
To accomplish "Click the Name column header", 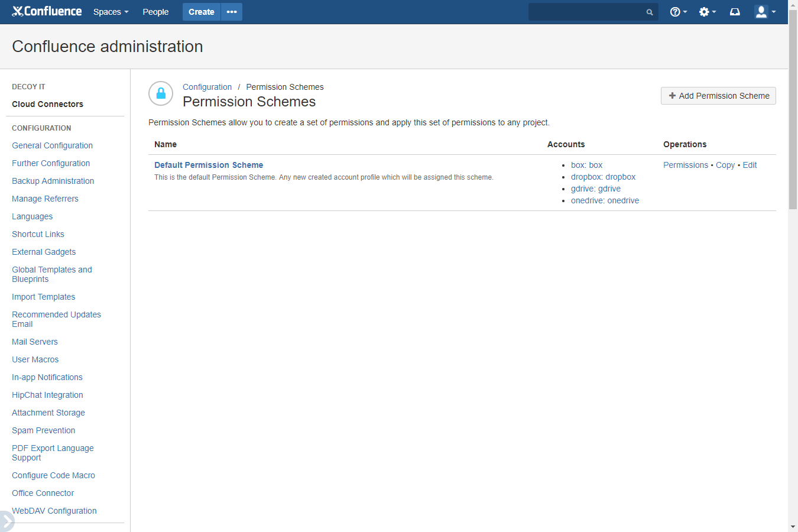I will click(166, 144).
